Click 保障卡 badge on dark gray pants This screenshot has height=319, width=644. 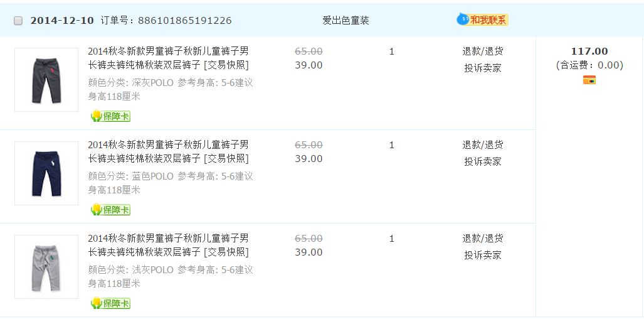click(x=110, y=116)
